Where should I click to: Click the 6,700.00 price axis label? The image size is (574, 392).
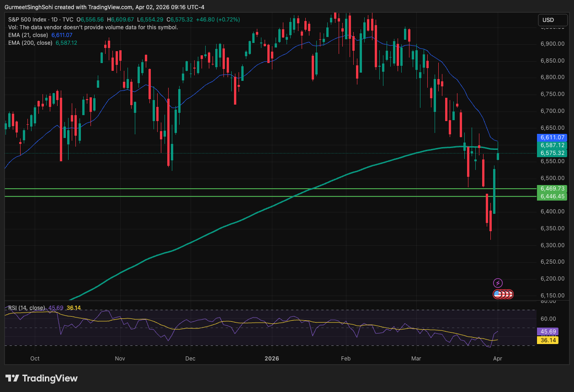[x=553, y=111]
